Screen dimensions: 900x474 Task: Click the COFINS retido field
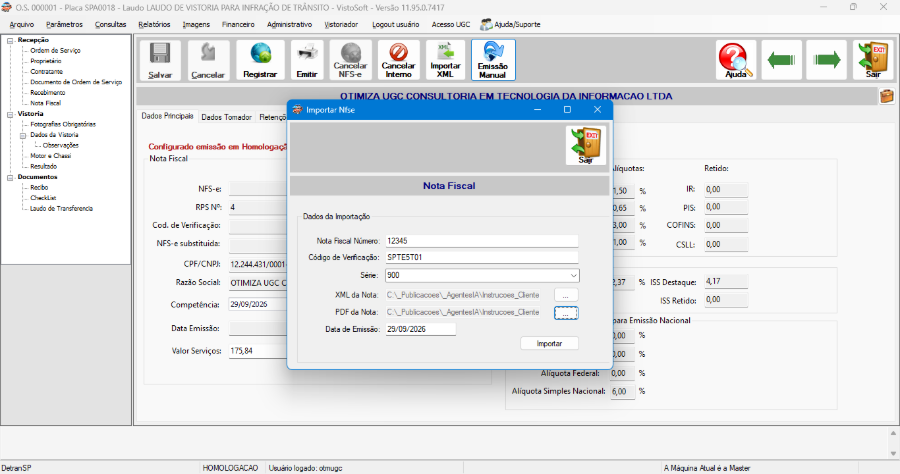pos(726,226)
